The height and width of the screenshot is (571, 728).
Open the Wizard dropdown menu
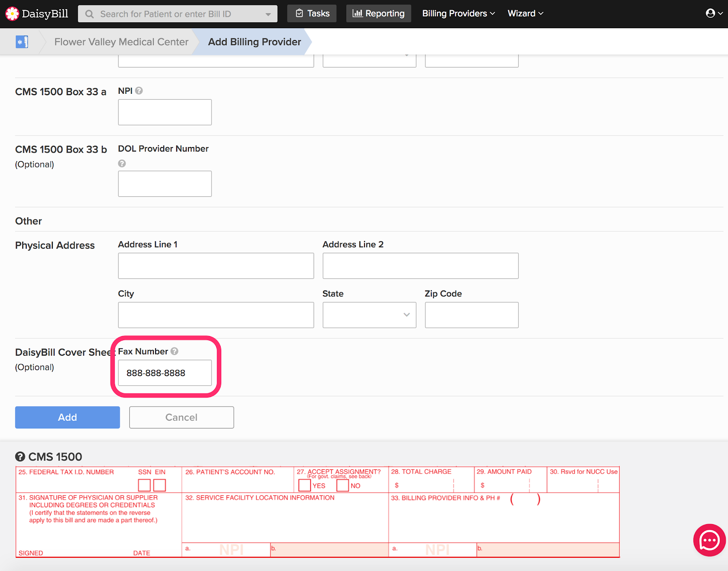[526, 14]
